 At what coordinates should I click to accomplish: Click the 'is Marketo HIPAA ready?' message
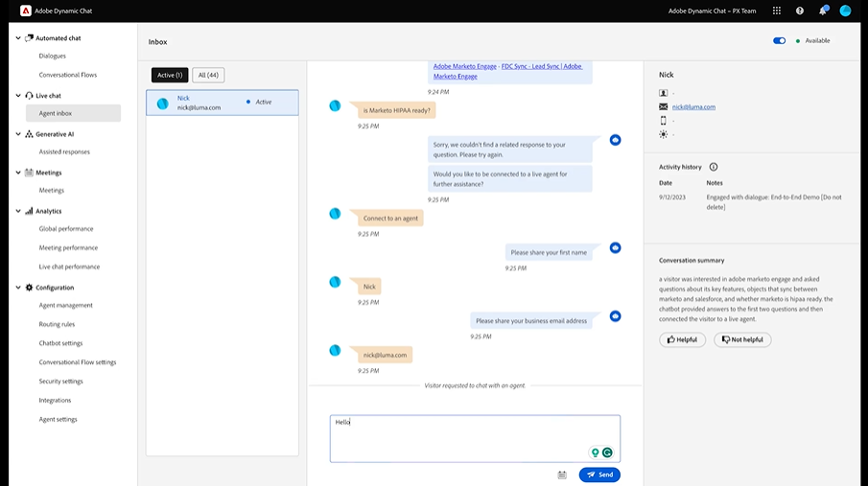[x=396, y=110]
